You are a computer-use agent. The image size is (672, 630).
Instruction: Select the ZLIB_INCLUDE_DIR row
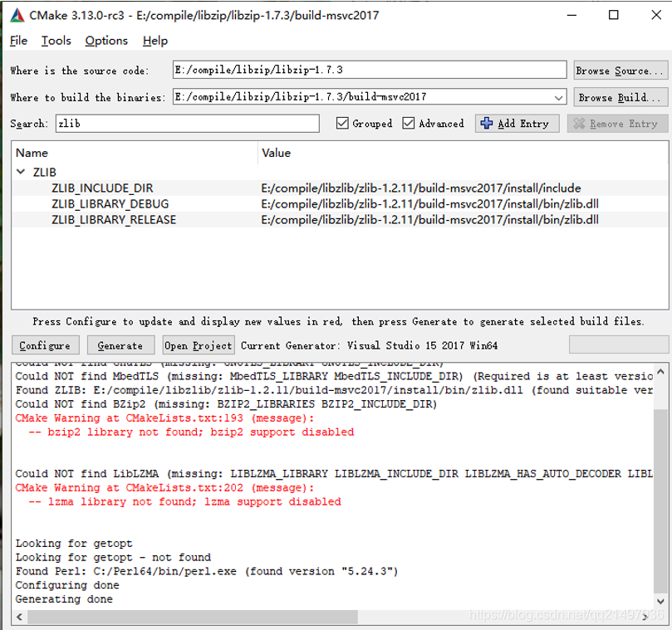click(339, 188)
